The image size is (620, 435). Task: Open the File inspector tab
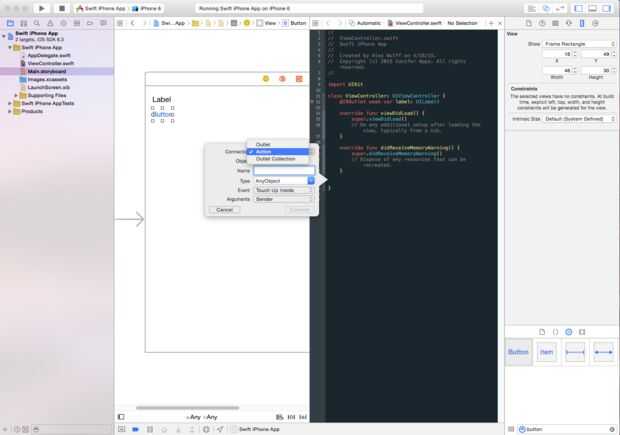(529, 23)
